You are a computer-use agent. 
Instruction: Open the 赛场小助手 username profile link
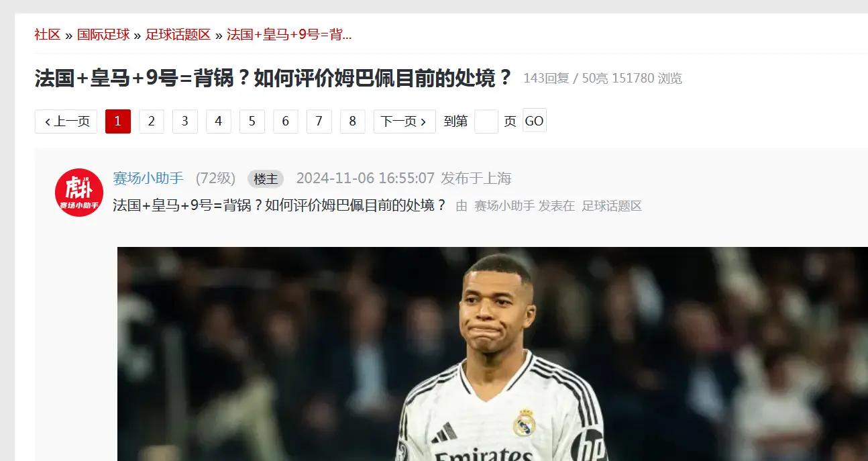[x=148, y=178]
